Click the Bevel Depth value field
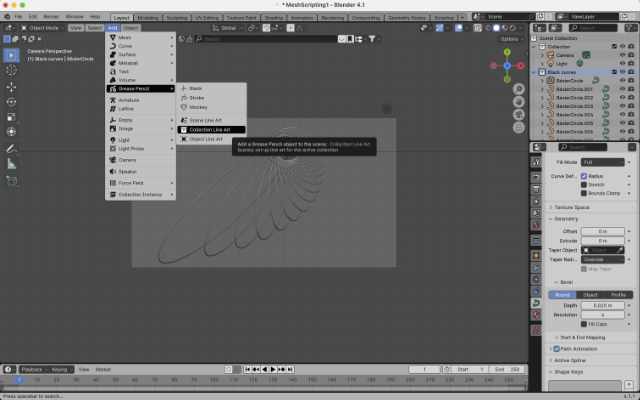The height and width of the screenshot is (400, 640). 602,305
